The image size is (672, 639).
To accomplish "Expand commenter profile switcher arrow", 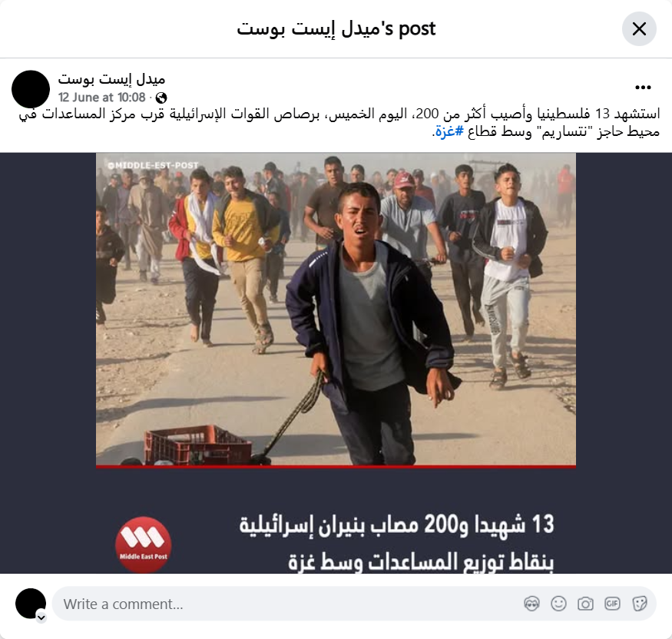I will point(41,617).
